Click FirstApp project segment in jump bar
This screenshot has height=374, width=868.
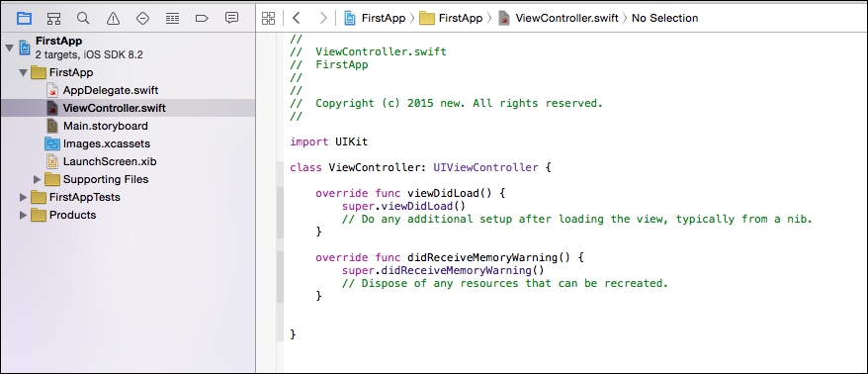point(383,18)
